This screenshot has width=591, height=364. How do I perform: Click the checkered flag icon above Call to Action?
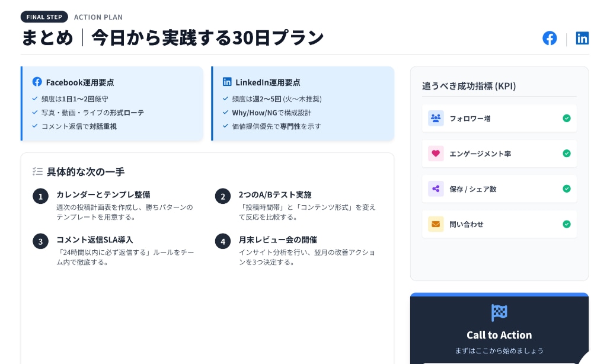(x=499, y=313)
